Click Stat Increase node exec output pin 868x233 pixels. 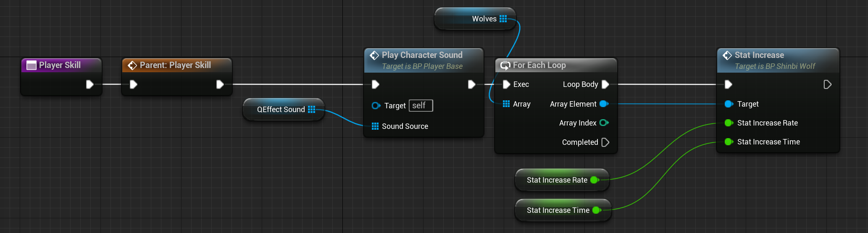[x=827, y=84]
